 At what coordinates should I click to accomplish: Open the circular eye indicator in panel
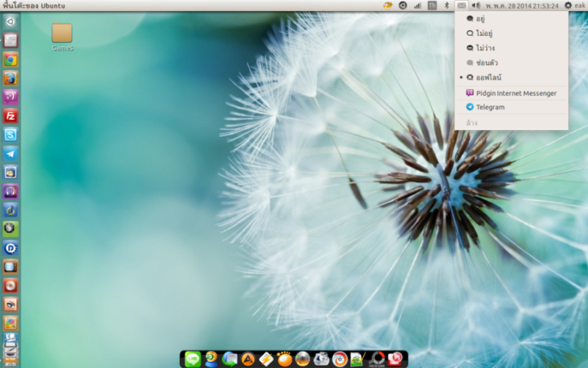(x=403, y=5)
